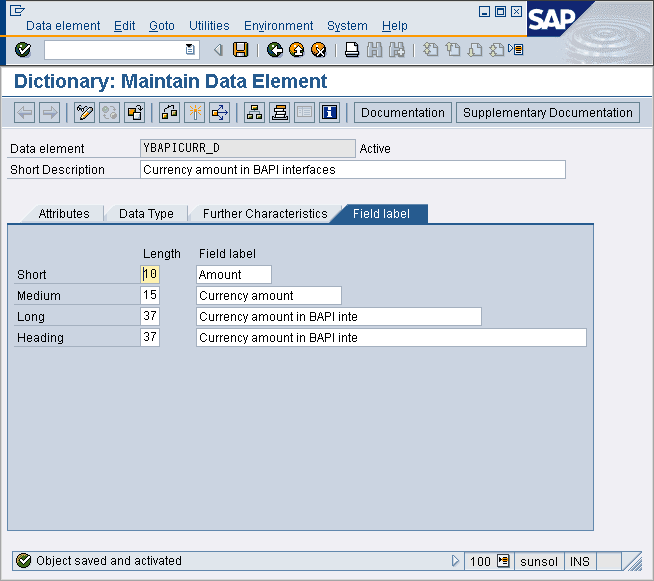
Task: Click the Medium field label 'Currency amount'
Action: tap(269, 295)
